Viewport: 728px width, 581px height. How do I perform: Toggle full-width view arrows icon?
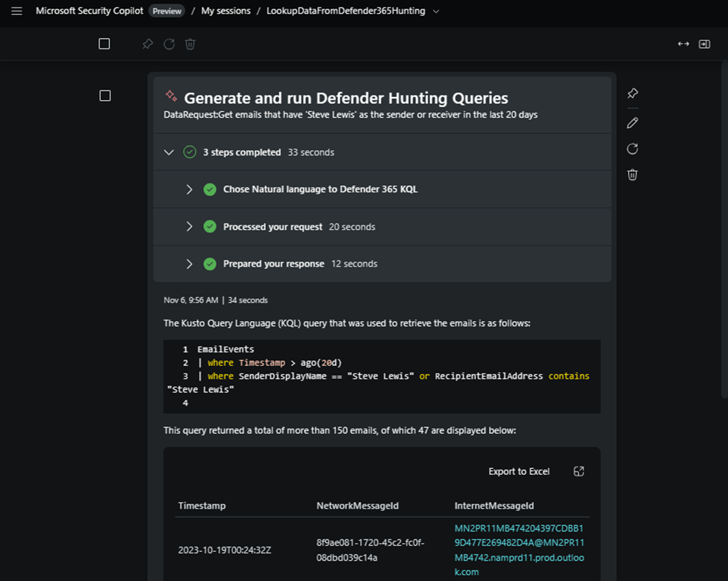point(683,44)
